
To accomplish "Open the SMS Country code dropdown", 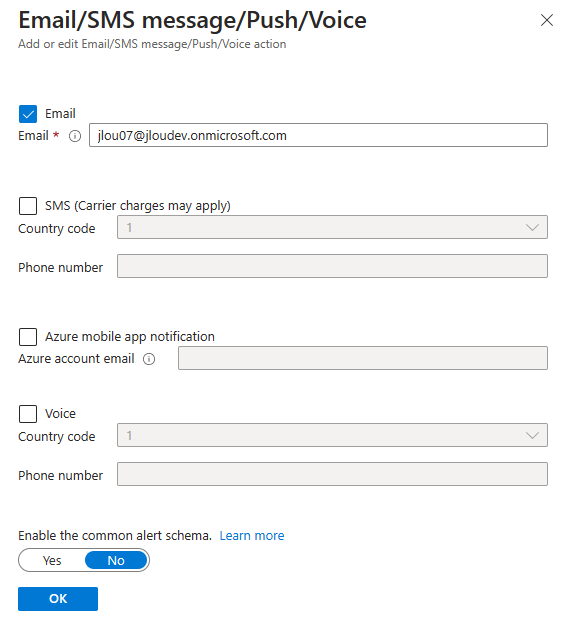I will click(332, 227).
